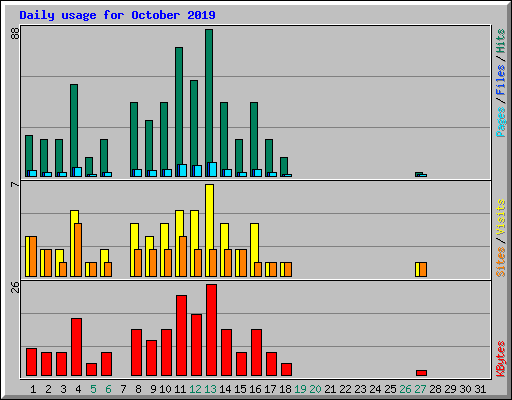Image resolution: width=512 pixels, height=400 pixels.
Task: Select the red KBytes bar for day 16
Action: (x=256, y=353)
